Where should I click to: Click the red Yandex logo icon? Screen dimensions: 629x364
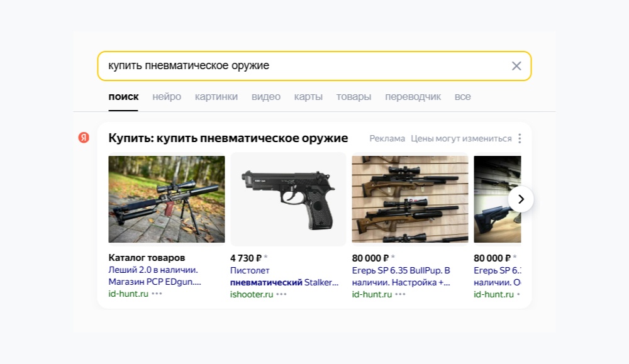point(85,138)
